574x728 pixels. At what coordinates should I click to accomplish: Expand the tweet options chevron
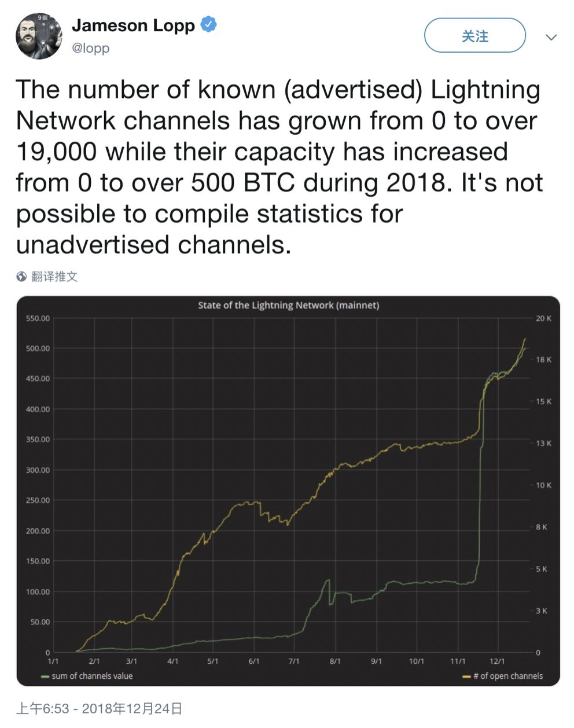click(551, 37)
